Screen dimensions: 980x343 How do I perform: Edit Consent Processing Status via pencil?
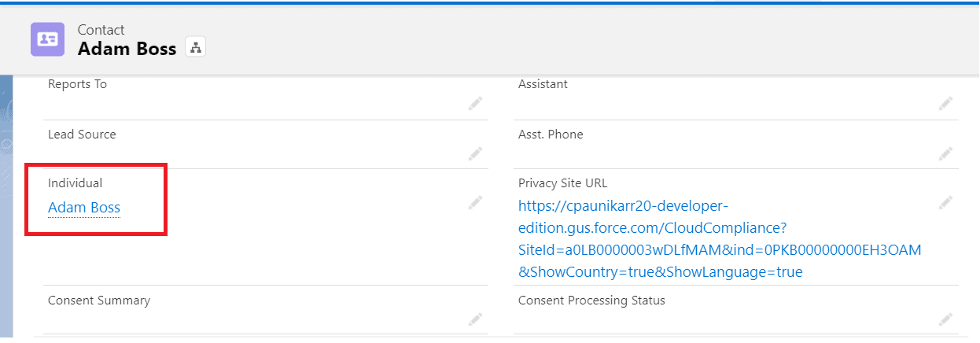coord(945,319)
